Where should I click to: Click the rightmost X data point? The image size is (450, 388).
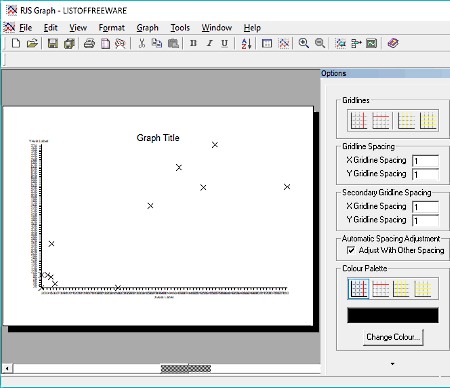(x=287, y=187)
